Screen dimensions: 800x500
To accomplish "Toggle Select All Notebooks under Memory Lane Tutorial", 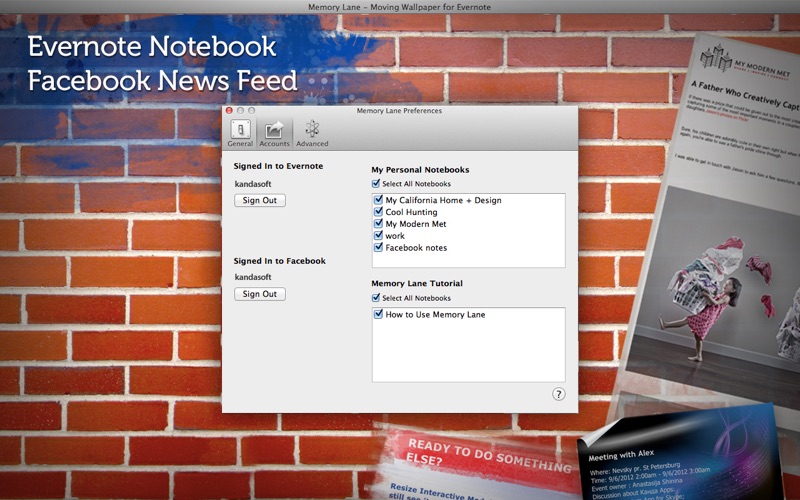I will click(x=376, y=297).
